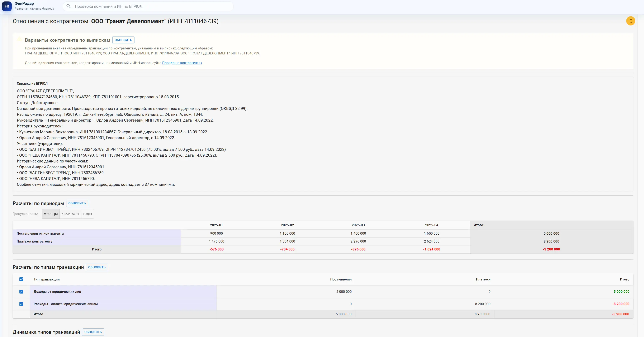The width and height of the screenshot is (644, 337).
Task: Select the Доходы от юридических лиц row label
Action: click(57, 292)
